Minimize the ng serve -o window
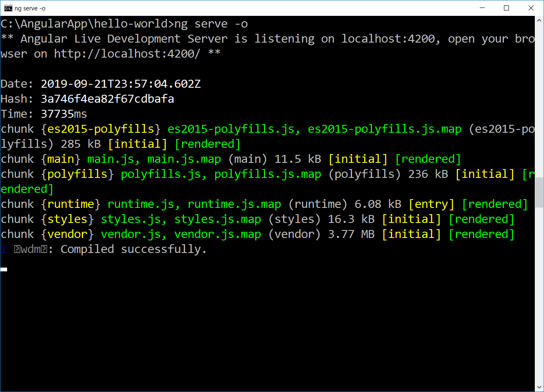Viewport: 544px width, 392px height. click(482, 8)
